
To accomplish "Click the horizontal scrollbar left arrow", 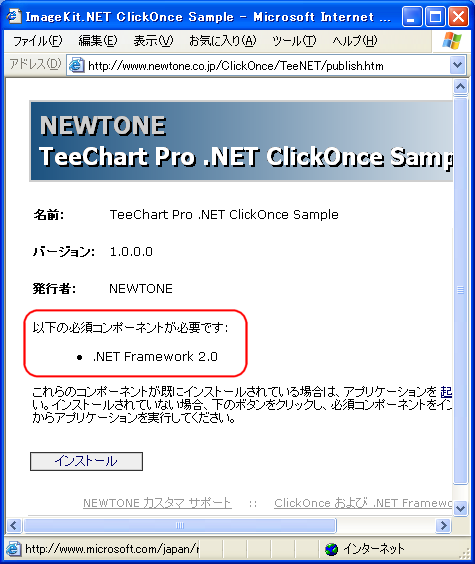I will click(14, 526).
